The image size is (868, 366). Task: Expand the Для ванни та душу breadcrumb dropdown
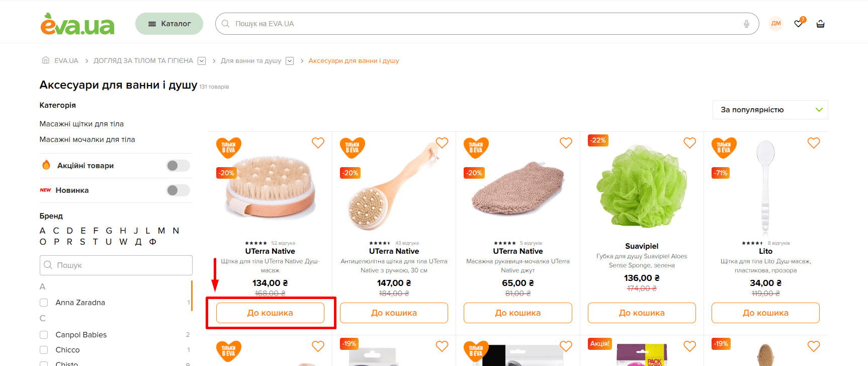(290, 61)
